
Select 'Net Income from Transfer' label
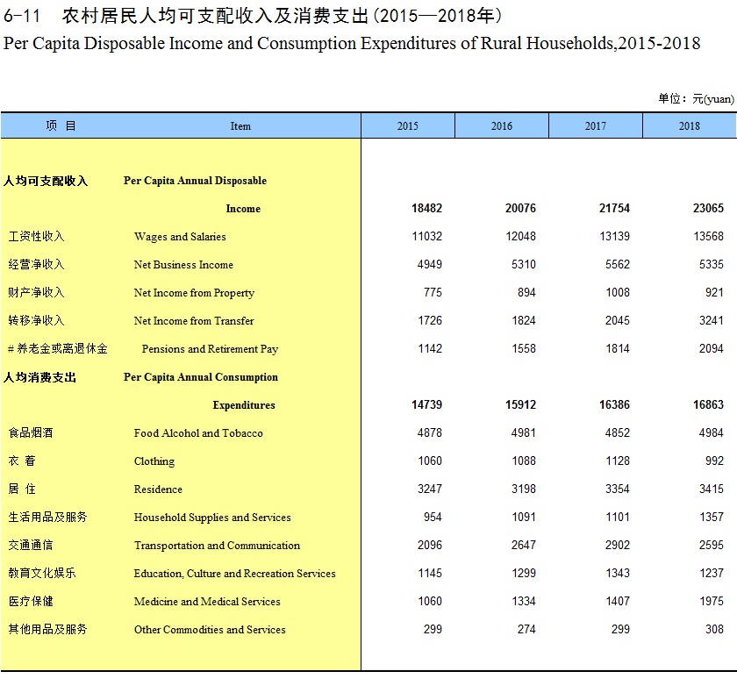[x=194, y=320]
